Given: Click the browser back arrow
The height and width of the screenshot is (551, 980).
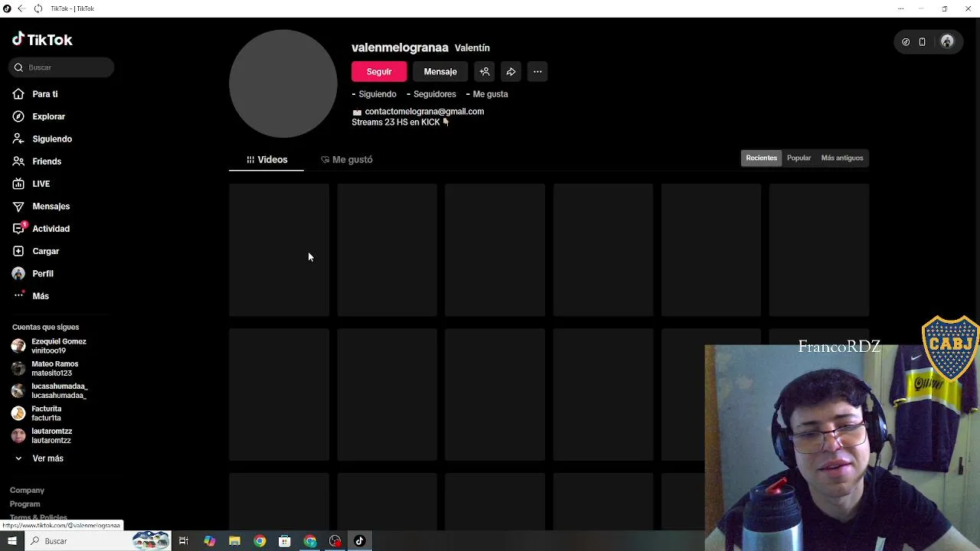Looking at the screenshot, I should (21, 8).
